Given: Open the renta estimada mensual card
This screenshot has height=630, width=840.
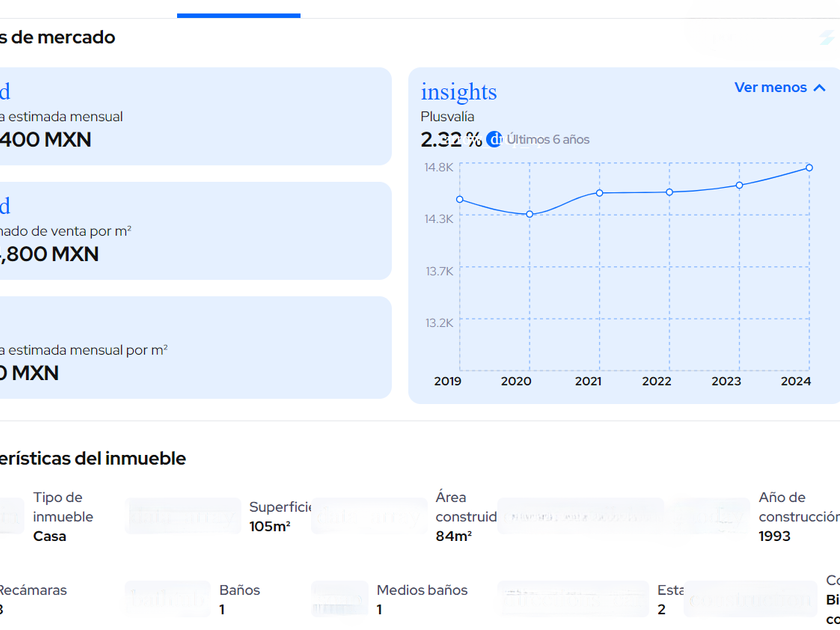Looking at the screenshot, I should tap(190, 117).
